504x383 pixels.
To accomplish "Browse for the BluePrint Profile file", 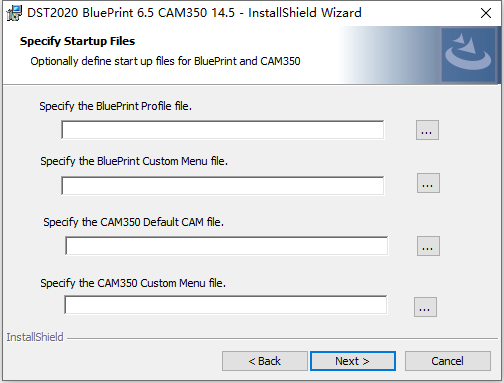I will 427,130.
